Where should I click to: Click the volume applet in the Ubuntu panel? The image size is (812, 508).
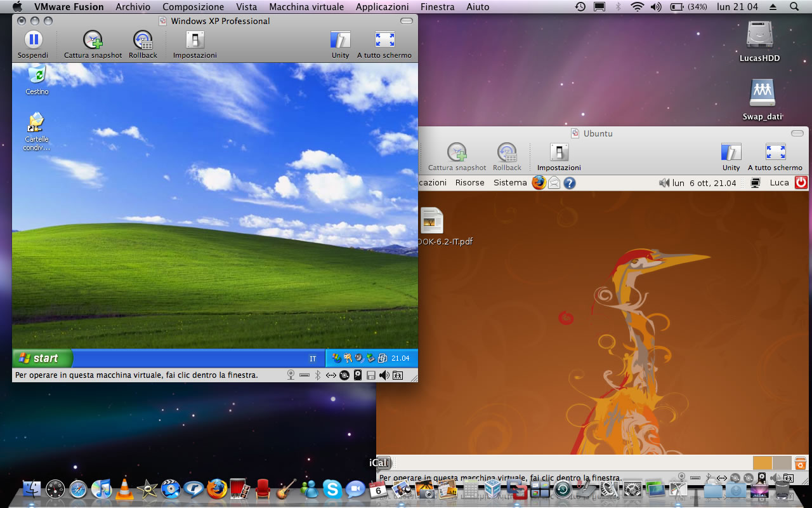point(664,183)
